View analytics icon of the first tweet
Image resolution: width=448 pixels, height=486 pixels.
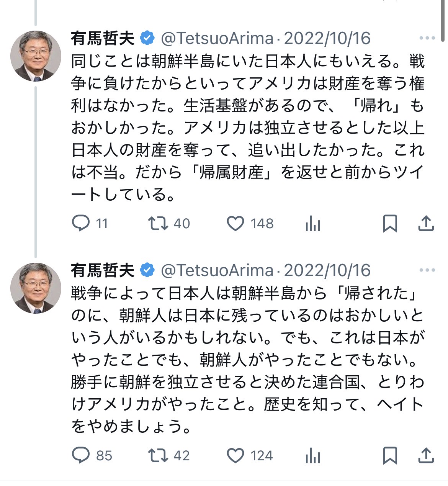point(313,224)
